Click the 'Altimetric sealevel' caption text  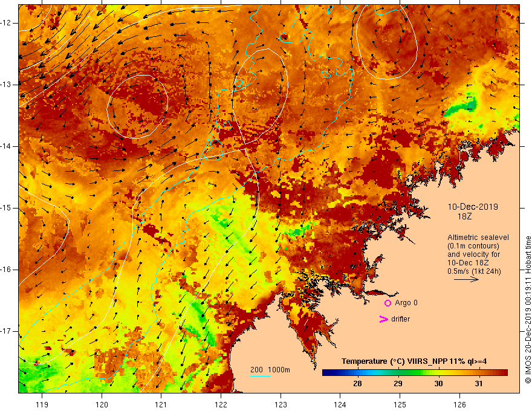tap(478, 238)
